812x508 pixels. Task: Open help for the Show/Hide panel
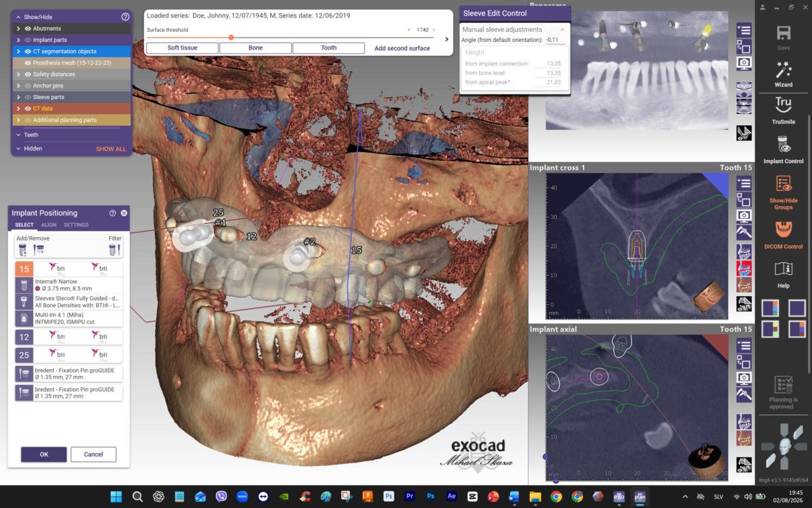[x=125, y=17]
